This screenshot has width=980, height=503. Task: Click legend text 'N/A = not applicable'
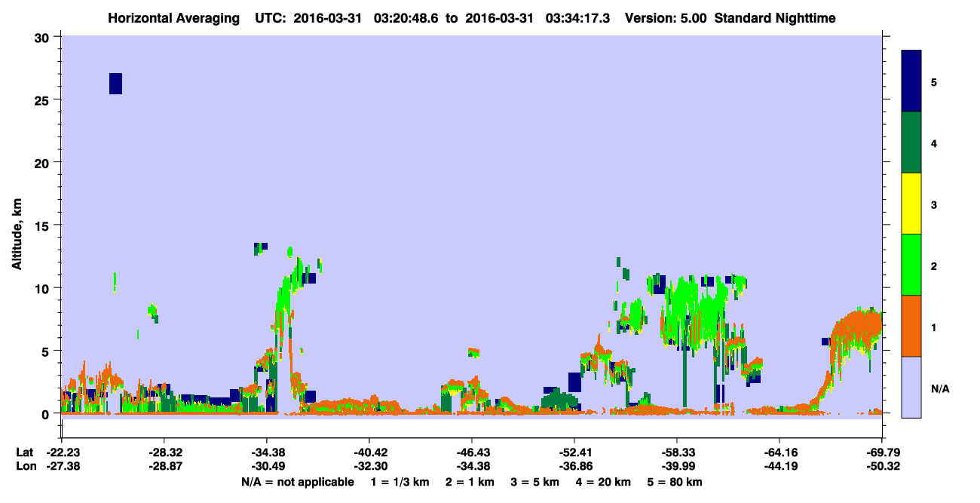click(297, 482)
